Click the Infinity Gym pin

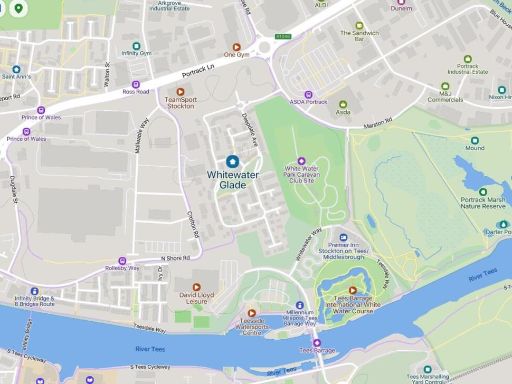136,46
